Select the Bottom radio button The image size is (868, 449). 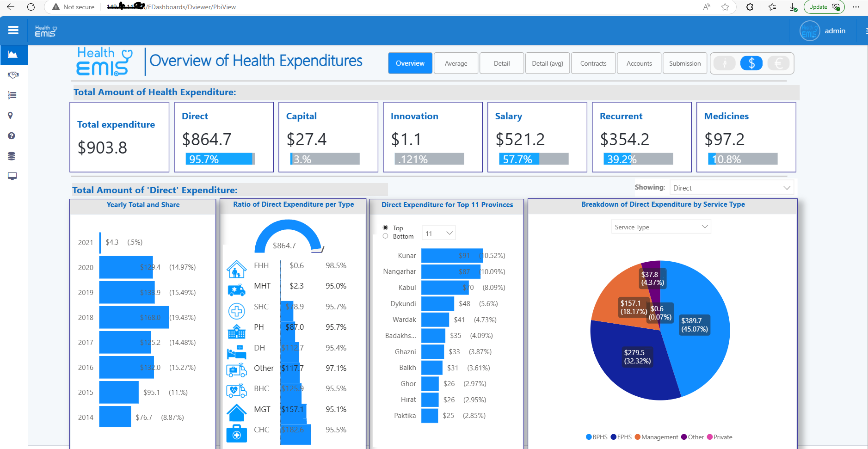(x=385, y=236)
